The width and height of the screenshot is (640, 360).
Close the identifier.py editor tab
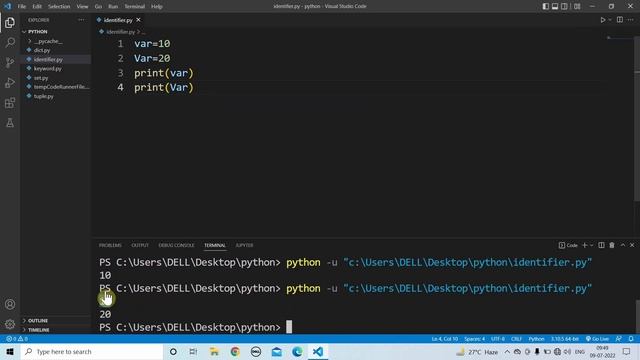138,20
